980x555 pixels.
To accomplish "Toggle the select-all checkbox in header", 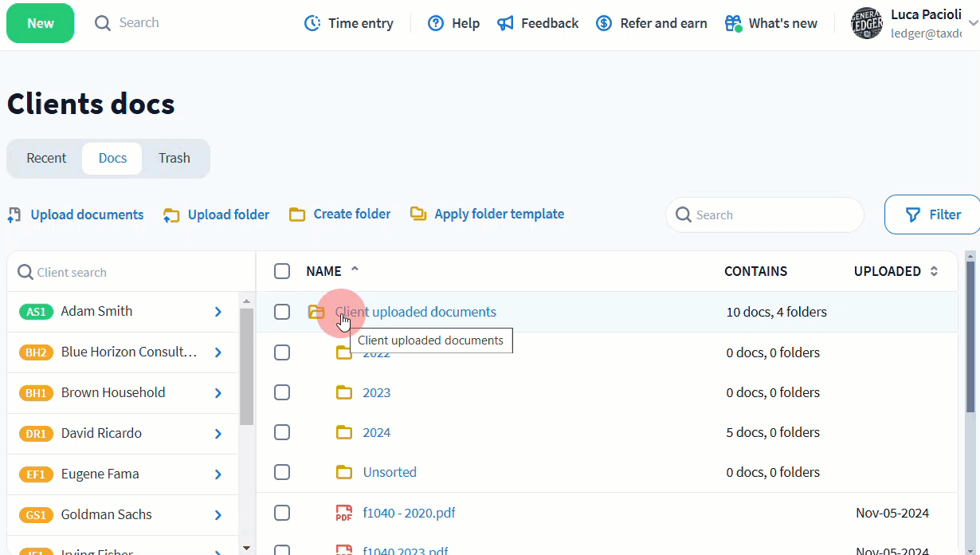I will coord(282,271).
